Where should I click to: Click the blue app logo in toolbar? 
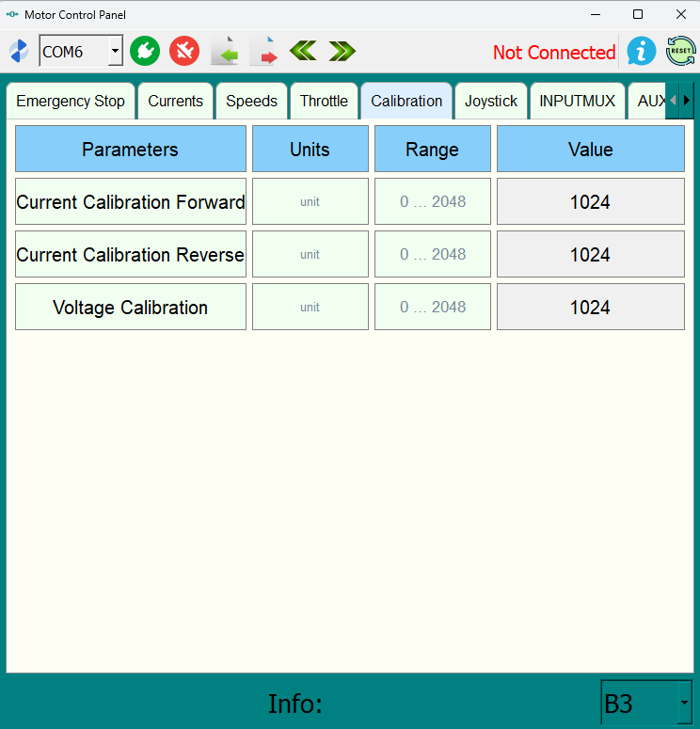coord(19,52)
